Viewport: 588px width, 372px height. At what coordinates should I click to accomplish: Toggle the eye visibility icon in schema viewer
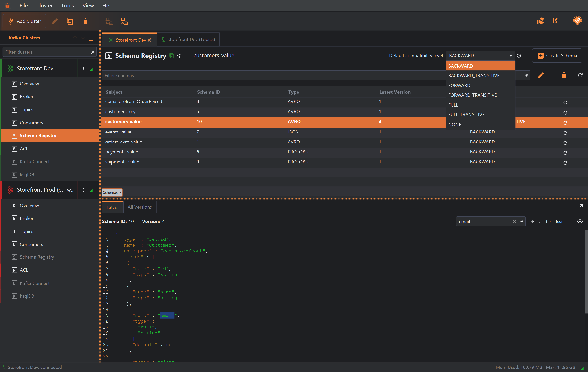click(x=580, y=221)
